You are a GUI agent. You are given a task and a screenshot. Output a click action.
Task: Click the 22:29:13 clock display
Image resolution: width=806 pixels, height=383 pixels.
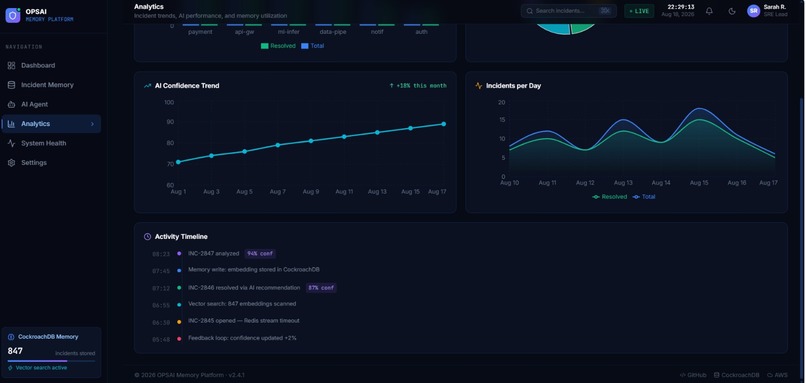coord(681,7)
